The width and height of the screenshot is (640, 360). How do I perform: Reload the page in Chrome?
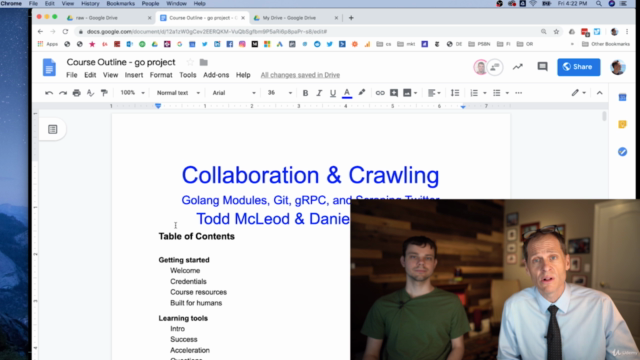coord(65,31)
